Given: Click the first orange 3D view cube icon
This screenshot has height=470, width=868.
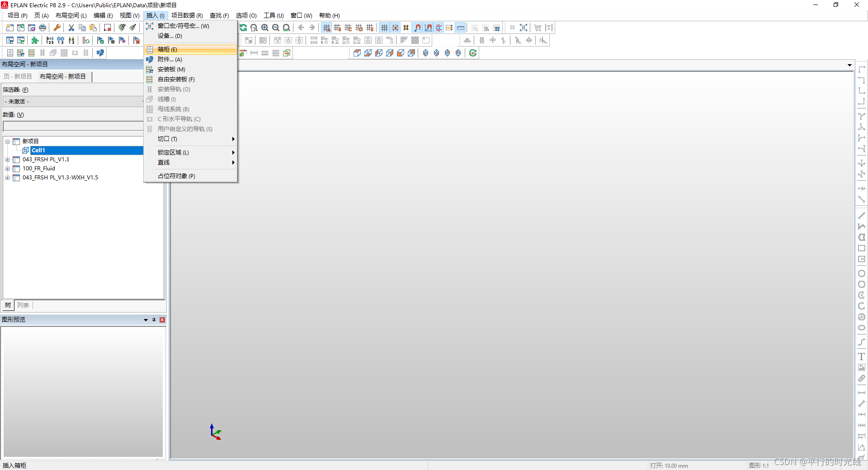Looking at the screenshot, I should click(357, 53).
